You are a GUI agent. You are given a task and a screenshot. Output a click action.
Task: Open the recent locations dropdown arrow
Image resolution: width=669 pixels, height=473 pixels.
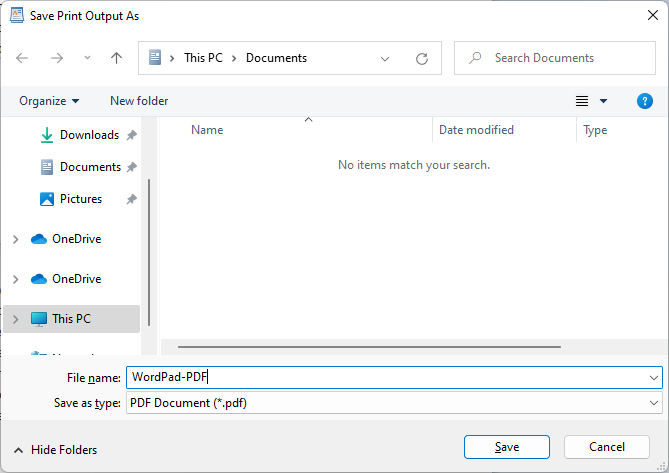(87, 58)
